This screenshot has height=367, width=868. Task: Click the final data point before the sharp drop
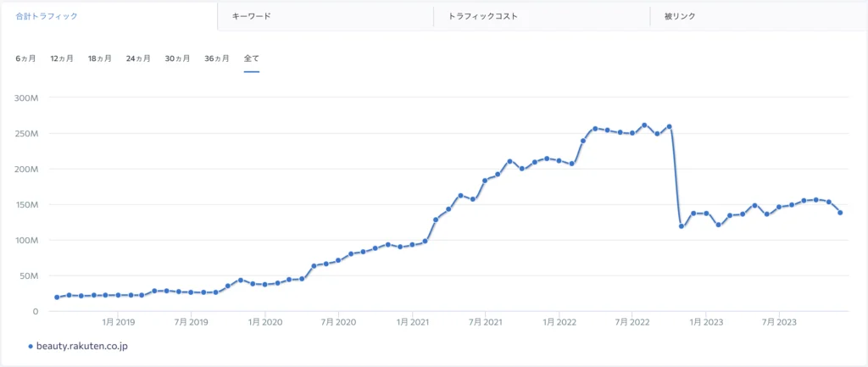670,126
